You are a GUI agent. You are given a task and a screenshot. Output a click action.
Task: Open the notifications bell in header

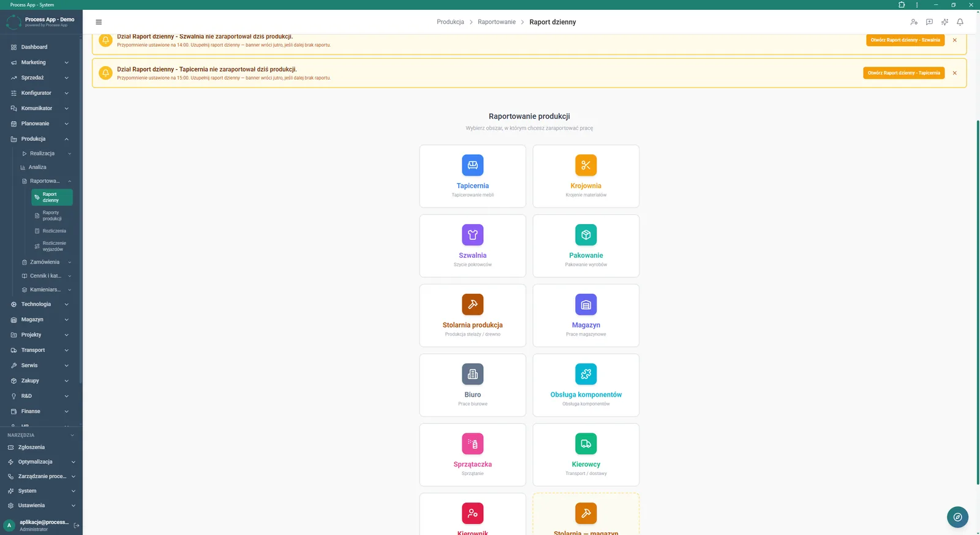pos(960,22)
